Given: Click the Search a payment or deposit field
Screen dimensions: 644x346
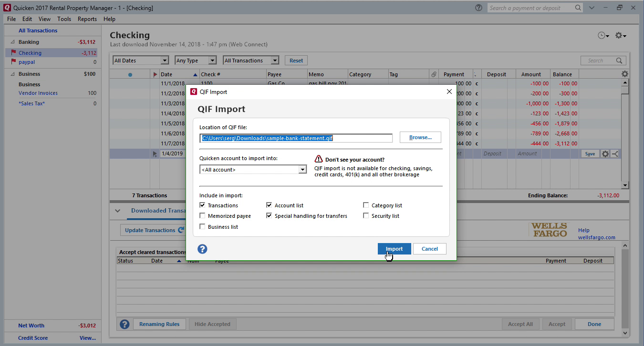Looking at the screenshot, I should [x=530, y=8].
